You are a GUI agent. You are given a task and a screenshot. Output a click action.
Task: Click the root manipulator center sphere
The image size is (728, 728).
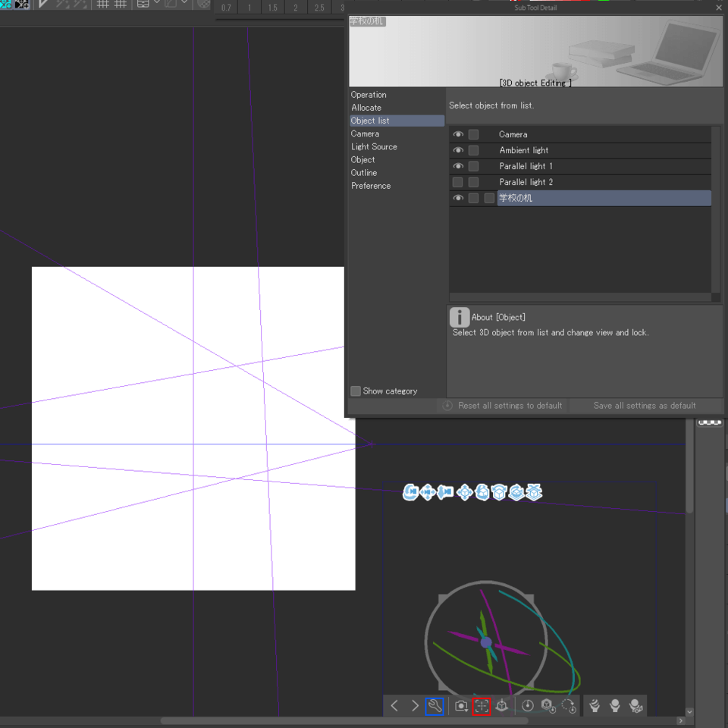click(x=486, y=642)
